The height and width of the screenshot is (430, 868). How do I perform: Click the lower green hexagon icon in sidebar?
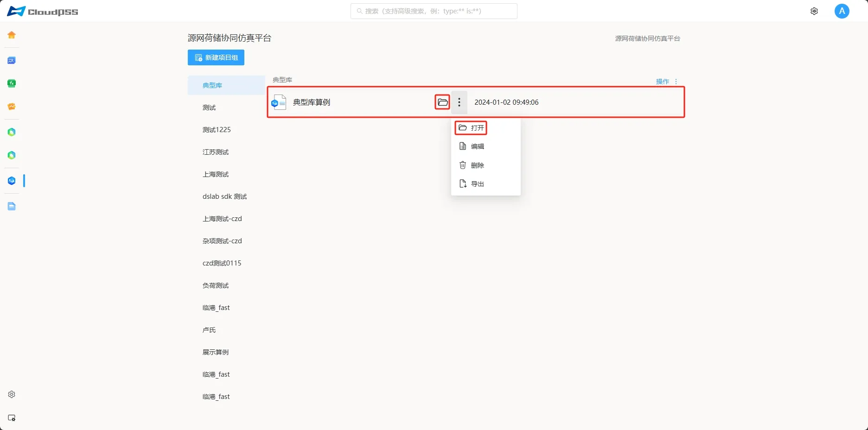12,155
